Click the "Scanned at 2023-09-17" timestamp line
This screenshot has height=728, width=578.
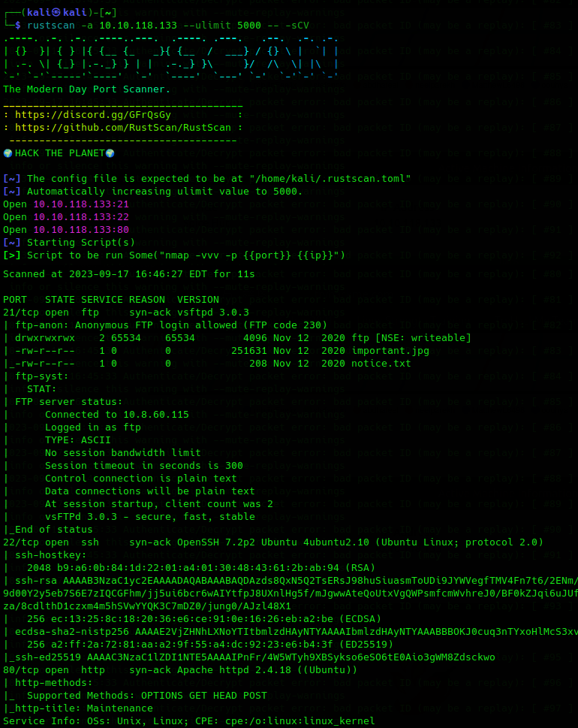(129, 273)
